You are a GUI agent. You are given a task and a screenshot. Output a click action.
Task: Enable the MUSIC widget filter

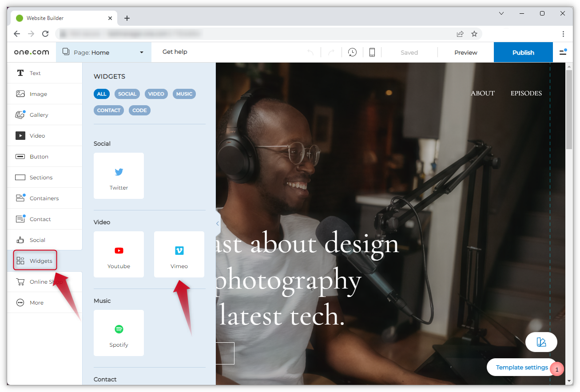[x=184, y=94]
